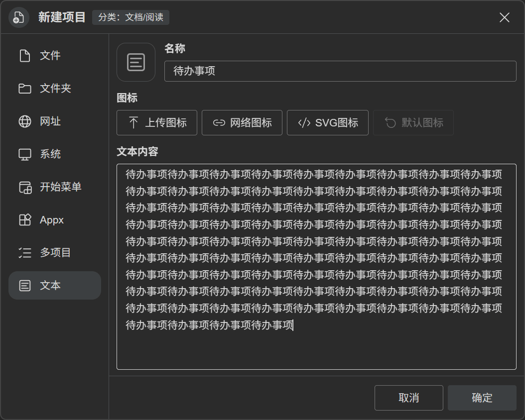
Task: Open the 开始菜单 type icon
Action: pos(25,187)
